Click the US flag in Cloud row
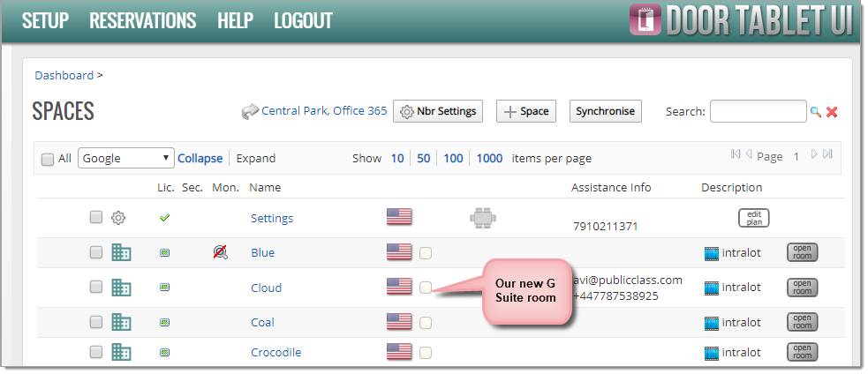This screenshot has height=374, width=868. (x=399, y=287)
